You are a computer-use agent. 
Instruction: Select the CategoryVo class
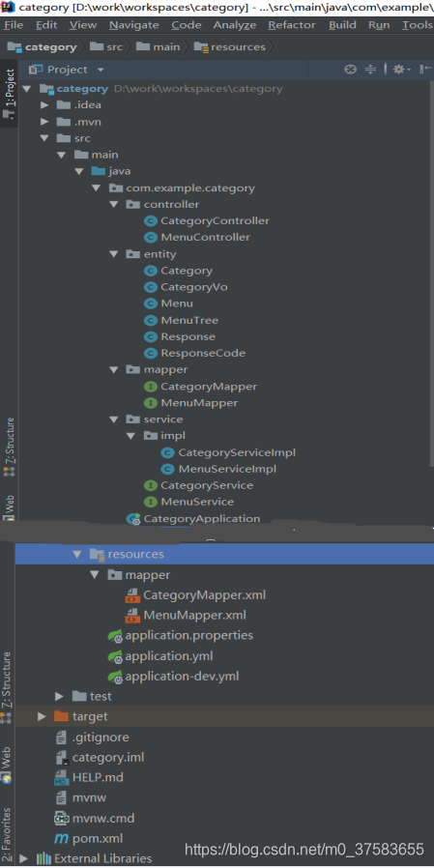pyautogui.click(x=186, y=287)
